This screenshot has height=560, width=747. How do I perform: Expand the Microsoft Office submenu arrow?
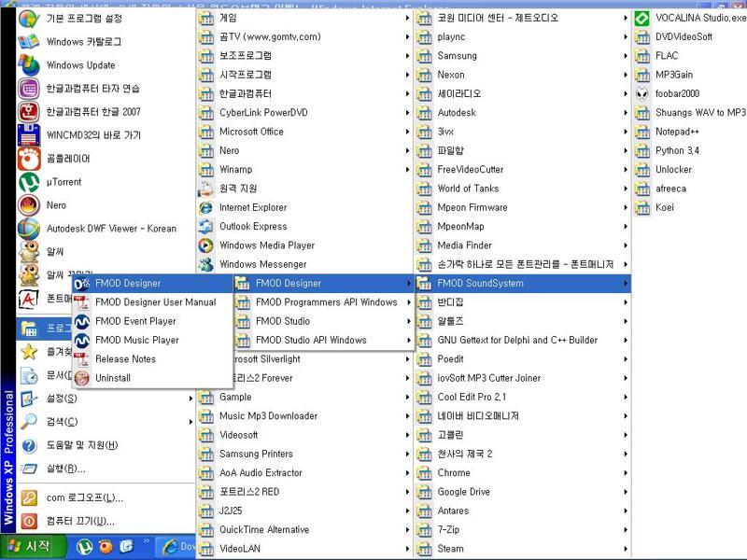click(407, 132)
